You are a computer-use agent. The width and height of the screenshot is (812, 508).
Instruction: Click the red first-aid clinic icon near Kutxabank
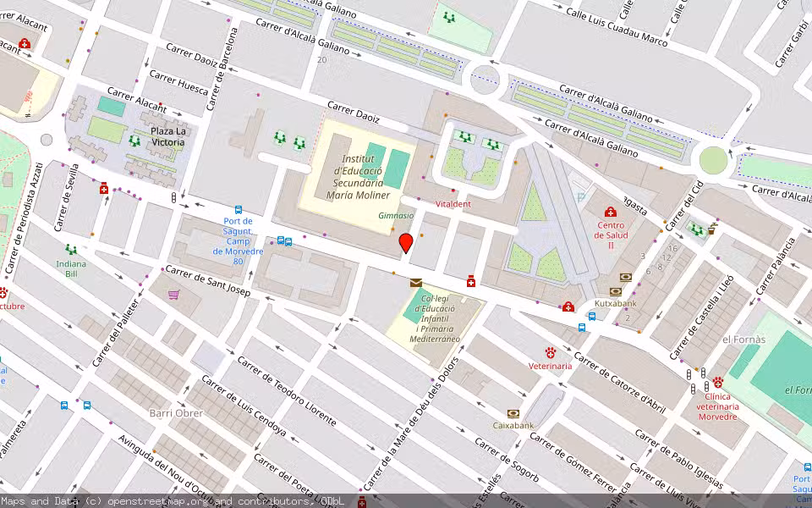click(568, 307)
